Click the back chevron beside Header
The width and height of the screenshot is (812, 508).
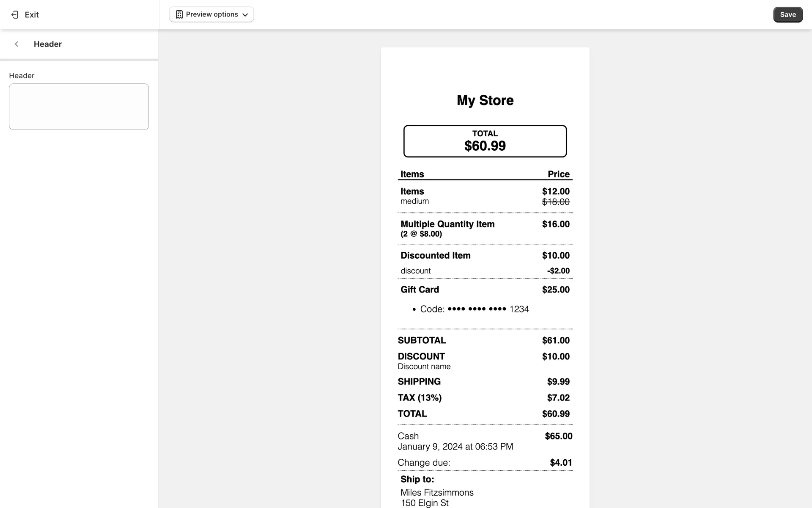pos(16,44)
